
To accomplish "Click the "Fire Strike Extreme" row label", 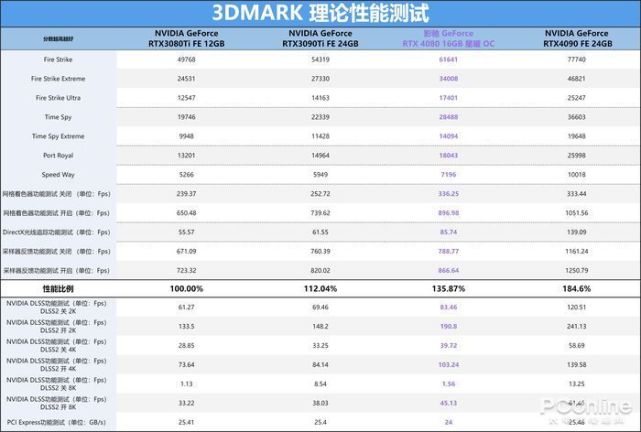I will [58, 78].
